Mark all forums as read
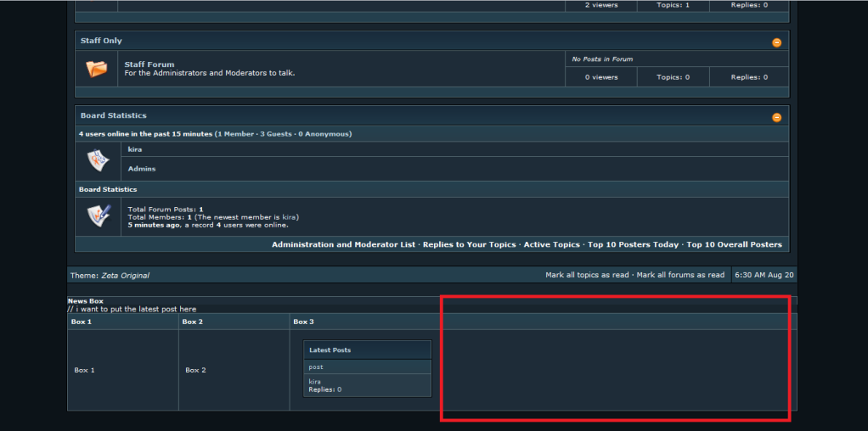Image resolution: width=868 pixels, height=431 pixels. tap(680, 275)
